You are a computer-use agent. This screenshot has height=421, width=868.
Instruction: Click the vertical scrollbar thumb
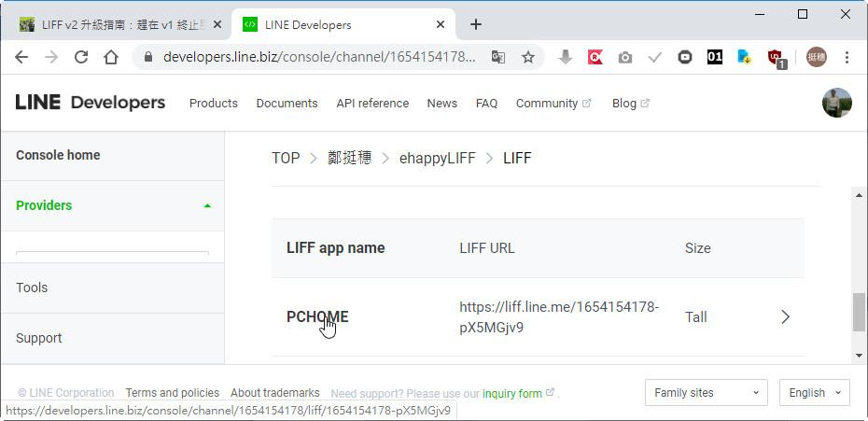[x=859, y=312]
